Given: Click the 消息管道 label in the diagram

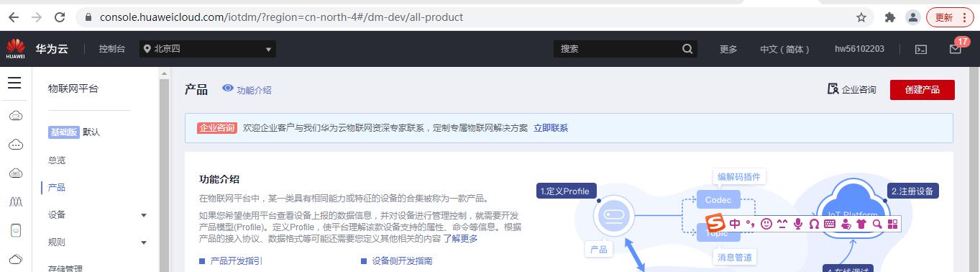Looking at the screenshot, I should coord(735,257).
